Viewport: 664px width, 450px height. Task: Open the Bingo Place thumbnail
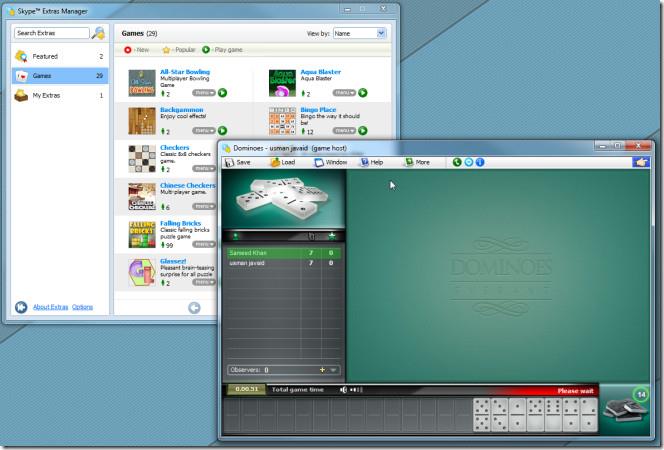[282, 121]
